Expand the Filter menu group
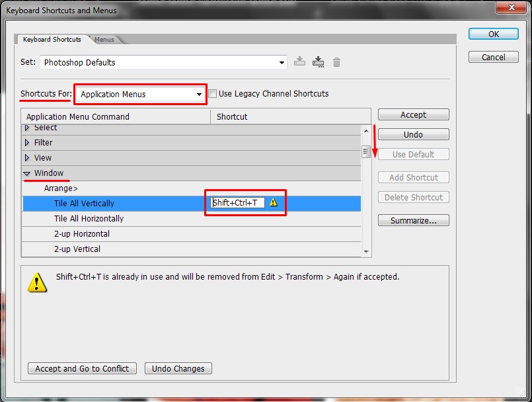Image resolution: width=532 pixels, height=402 pixels. pos(27,143)
